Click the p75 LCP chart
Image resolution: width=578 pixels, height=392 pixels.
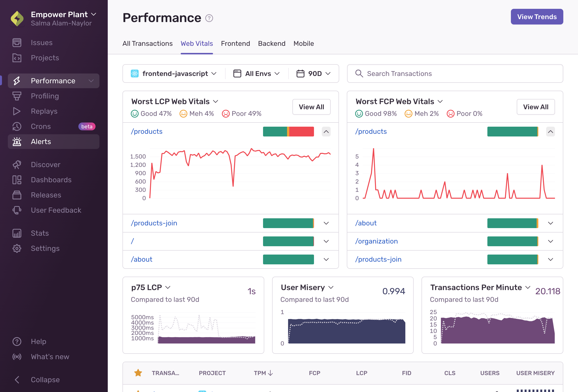tap(206, 328)
